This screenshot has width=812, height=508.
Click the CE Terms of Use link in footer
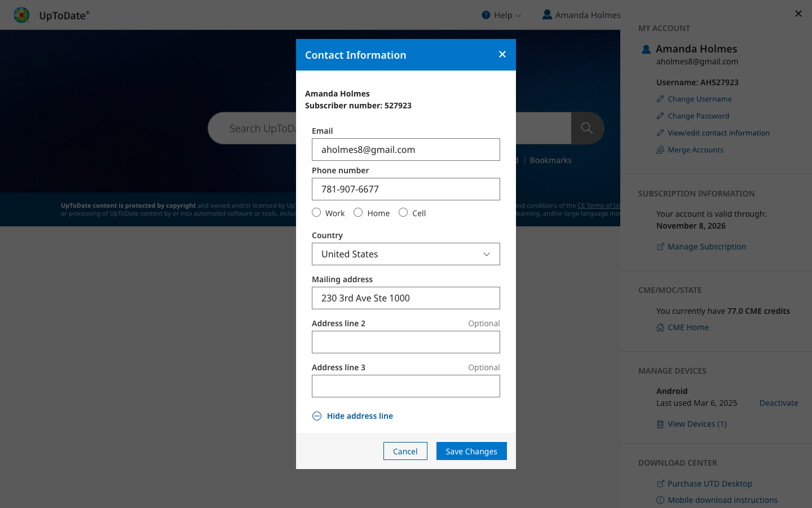[599, 205]
